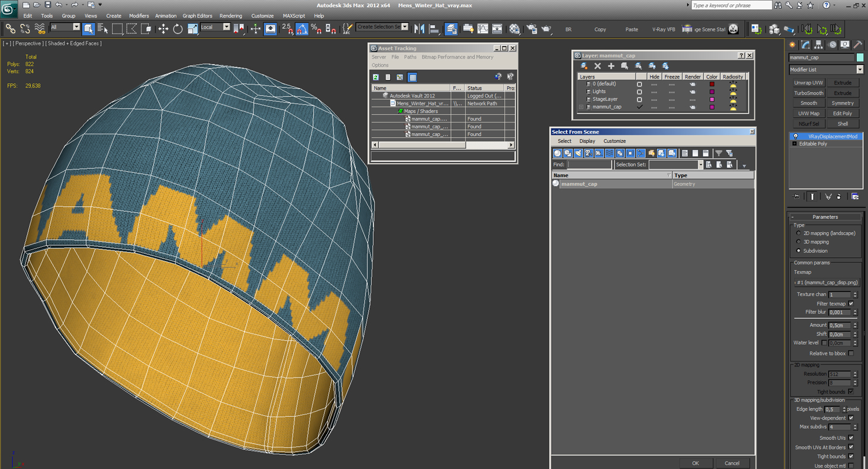868x469 pixels.
Task: Activate the Select and Link tool
Action: (11, 28)
